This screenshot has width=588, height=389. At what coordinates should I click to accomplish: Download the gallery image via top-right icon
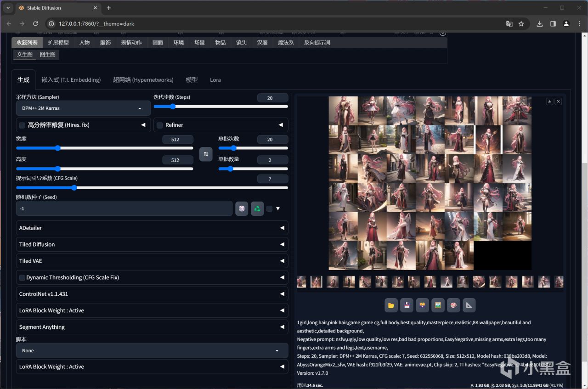549,101
